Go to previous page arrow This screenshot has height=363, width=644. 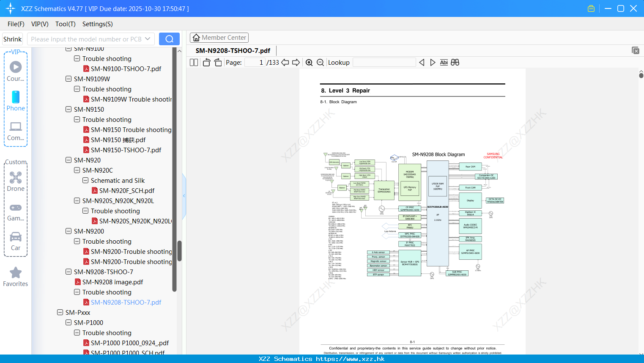(285, 62)
